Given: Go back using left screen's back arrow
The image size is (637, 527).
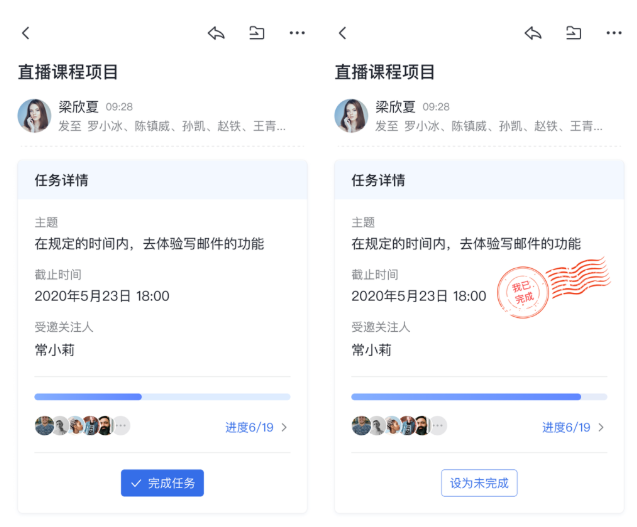Looking at the screenshot, I should click(x=26, y=33).
